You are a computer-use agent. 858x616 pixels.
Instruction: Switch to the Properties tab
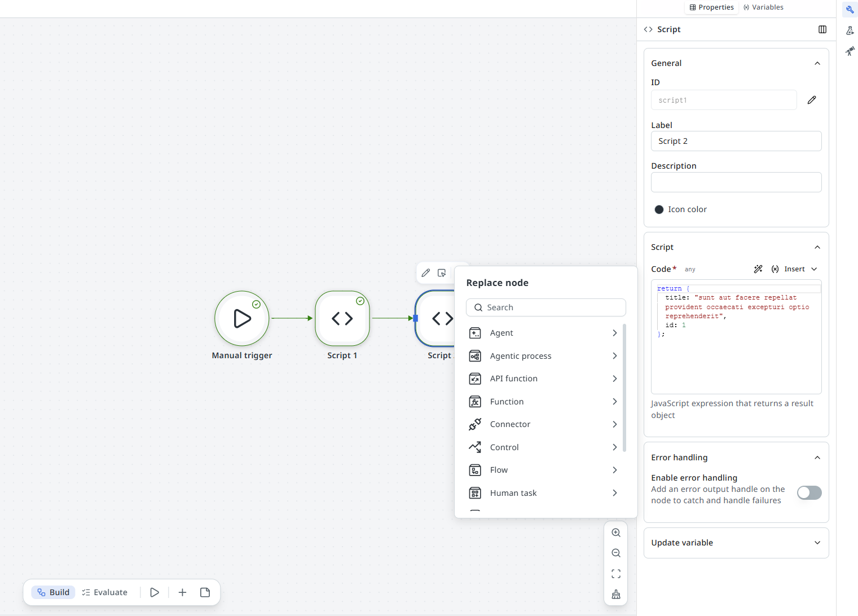point(711,7)
